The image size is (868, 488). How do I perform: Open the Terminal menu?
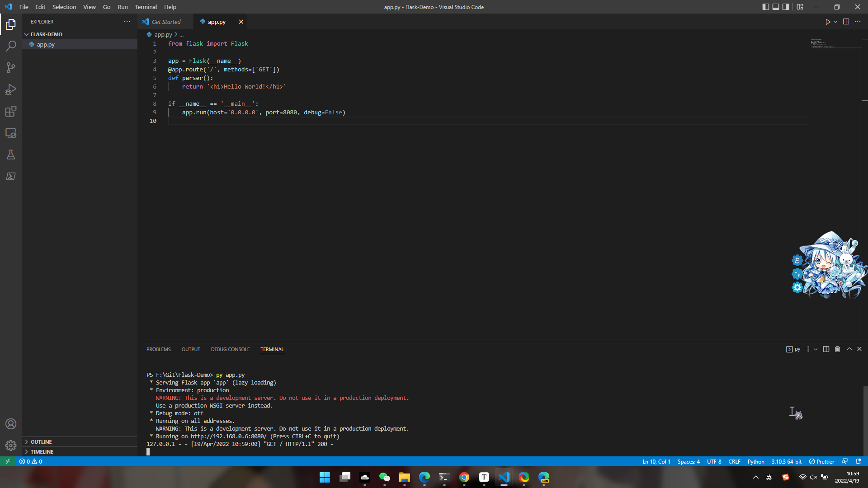pyautogui.click(x=146, y=7)
